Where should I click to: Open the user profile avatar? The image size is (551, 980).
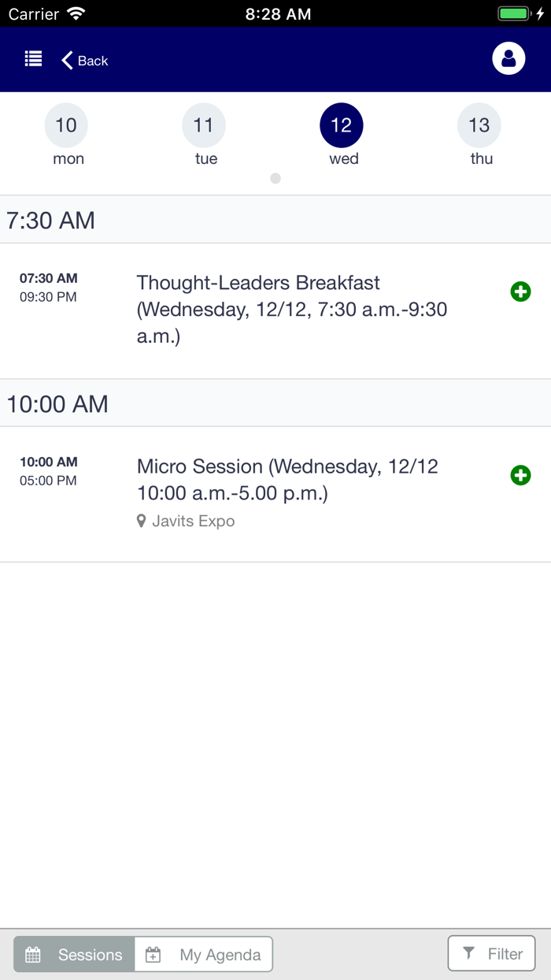coord(508,58)
